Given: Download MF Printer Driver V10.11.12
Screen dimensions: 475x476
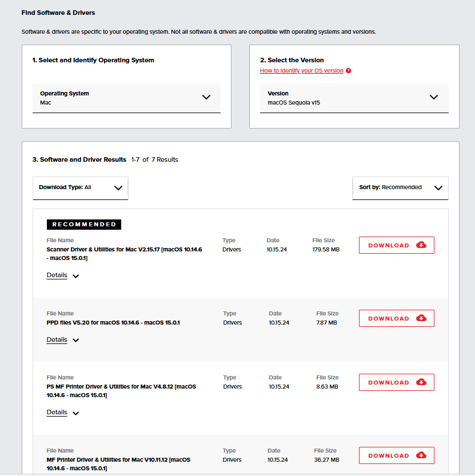Looking at the screenshot, I should pyautogui.click(x=396, y=455).
